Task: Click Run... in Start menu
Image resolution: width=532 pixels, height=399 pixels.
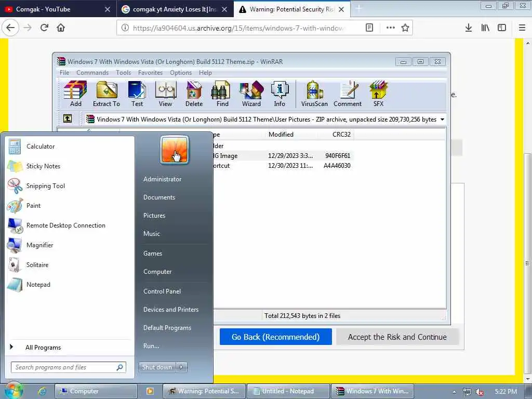Action: coord(151,345)
